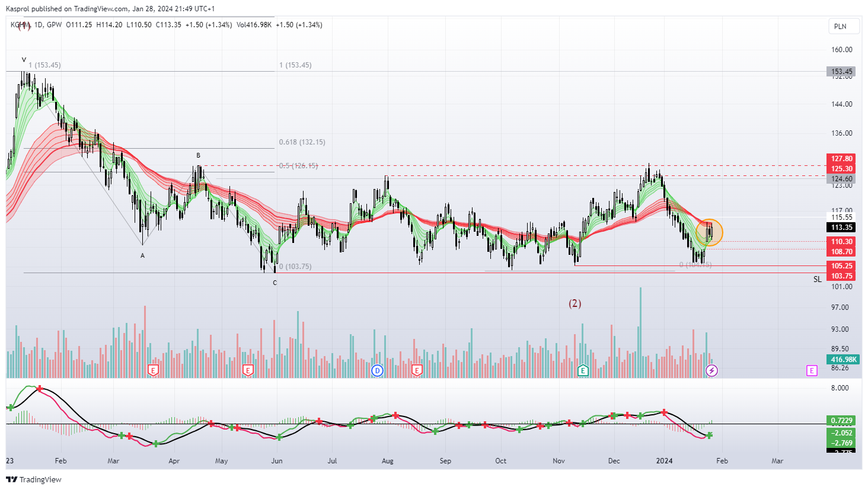Click the 0.7229 indicator value label
Viewport: 868px width, 490px height.
coord(841,421)
